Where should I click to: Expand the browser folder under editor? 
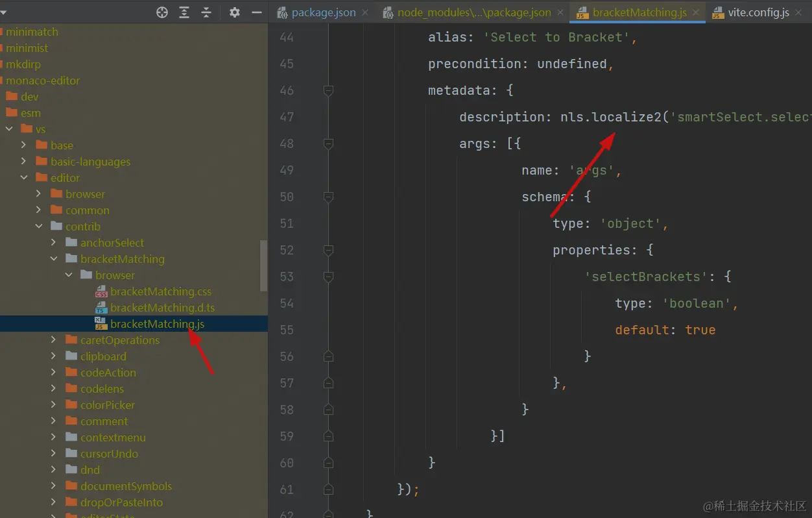click(x=39, y=194)
